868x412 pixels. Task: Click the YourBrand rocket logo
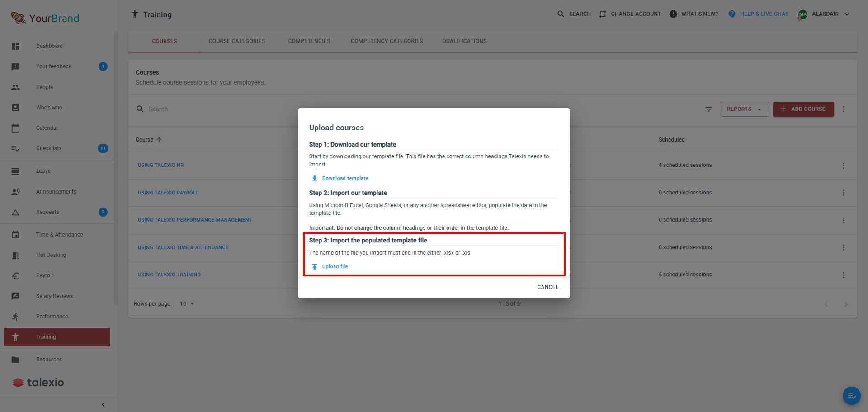tap(18, 18)
